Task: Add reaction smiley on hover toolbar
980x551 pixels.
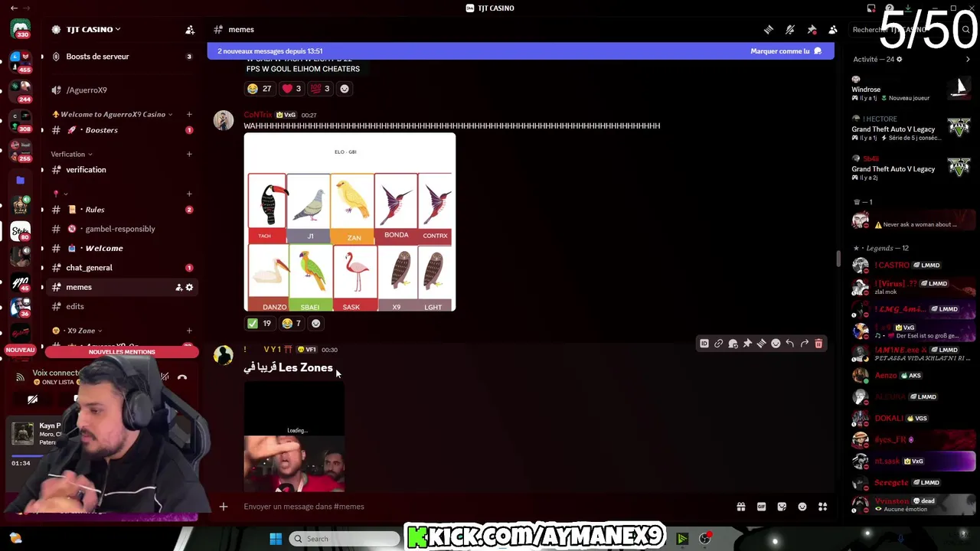Action: point(776,344)
